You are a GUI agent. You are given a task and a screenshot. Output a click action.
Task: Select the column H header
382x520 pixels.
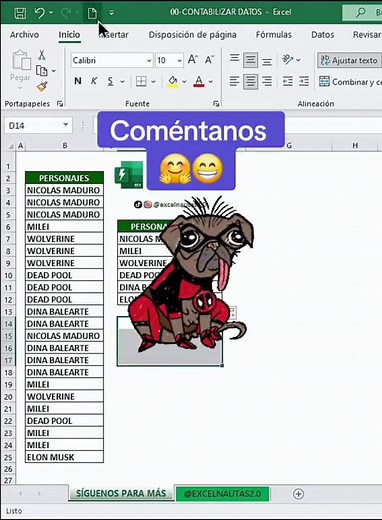coord(355,145)
